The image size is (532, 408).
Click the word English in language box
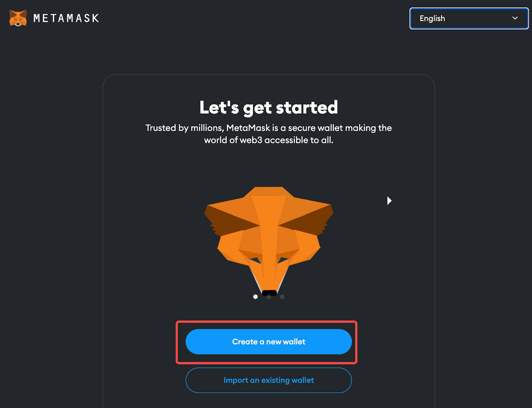pyautogui.click(x=432, y=19)
